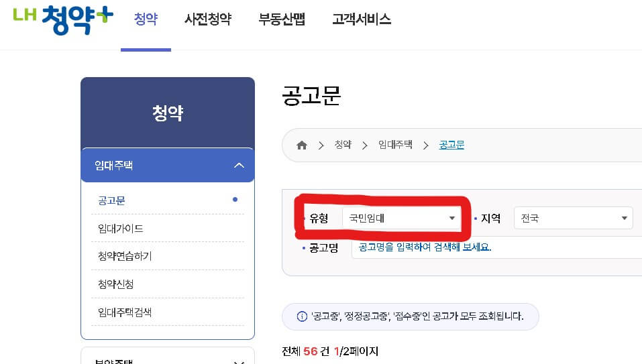Click the 공고문 breadcrumb link
Viewport: 642px width, 364px height.
pyautogui.click(x=451, y=145)
